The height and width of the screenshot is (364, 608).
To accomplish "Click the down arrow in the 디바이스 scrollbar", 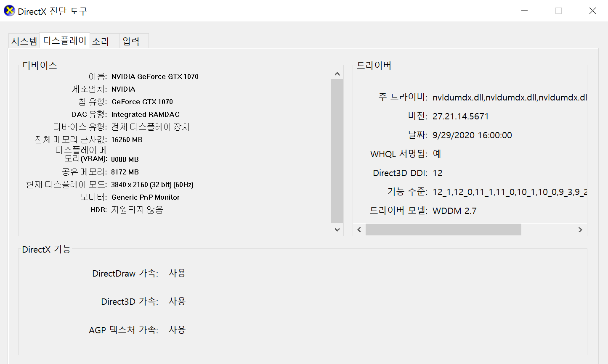I will click(x=337, y=229).
